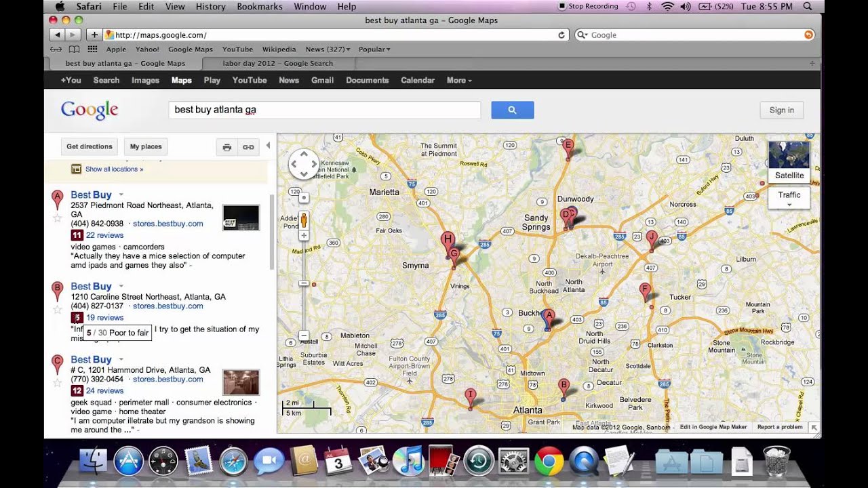Open third Best Buy store photo thumbnail
This screenshot has width=868, height=488.
point(241,382)
